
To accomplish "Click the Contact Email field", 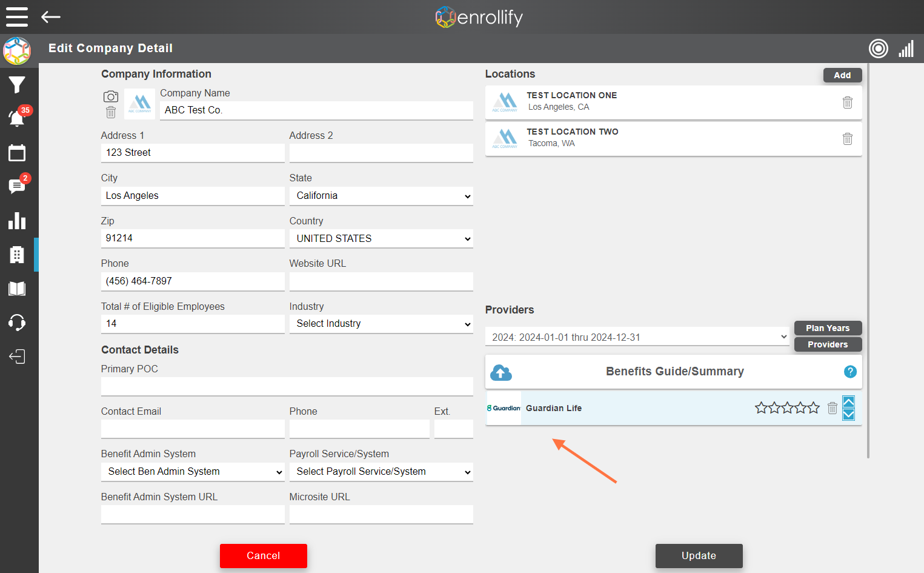I will [193, 429].
